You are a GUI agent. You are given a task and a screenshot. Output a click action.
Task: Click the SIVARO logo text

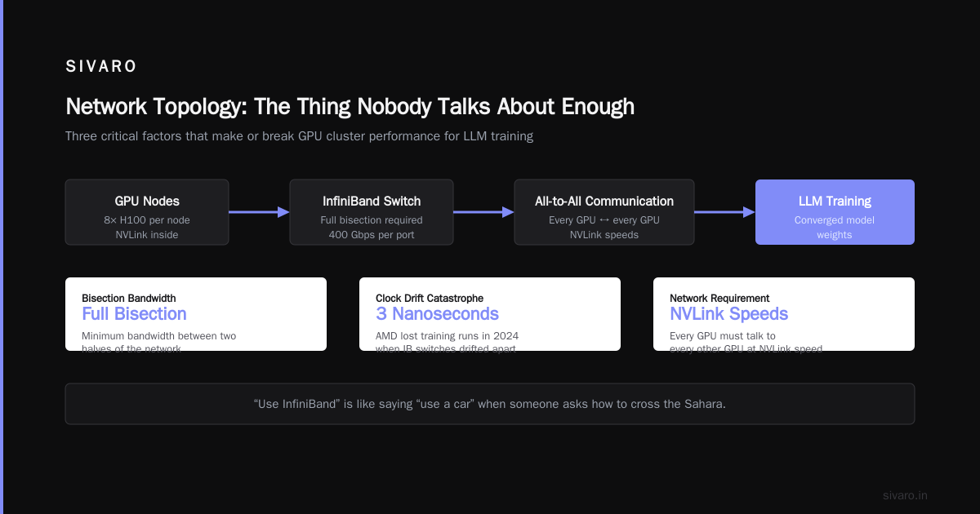tap(101, 67)
